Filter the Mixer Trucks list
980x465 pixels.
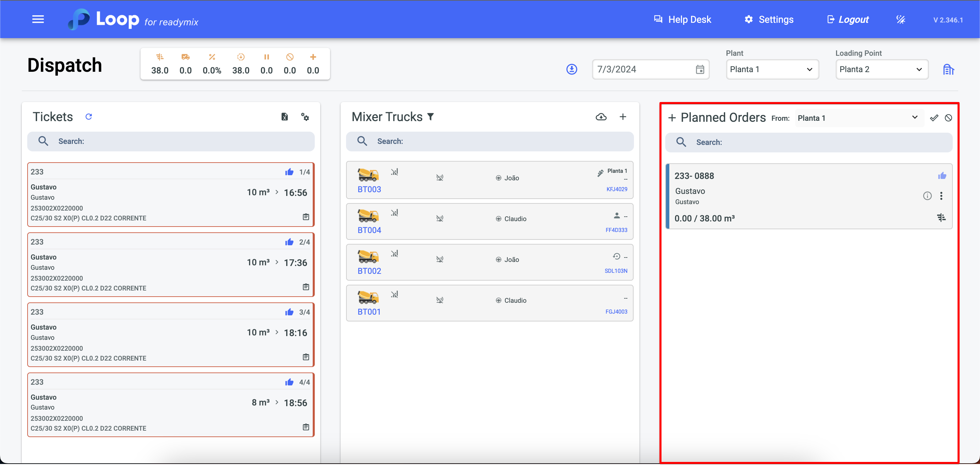coord(431,117)
